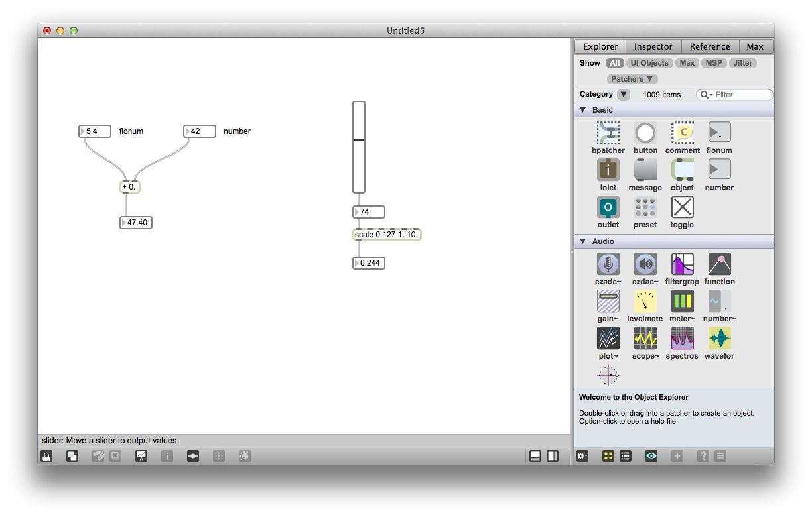Select the button object in the Explorer

pos(645,133)
